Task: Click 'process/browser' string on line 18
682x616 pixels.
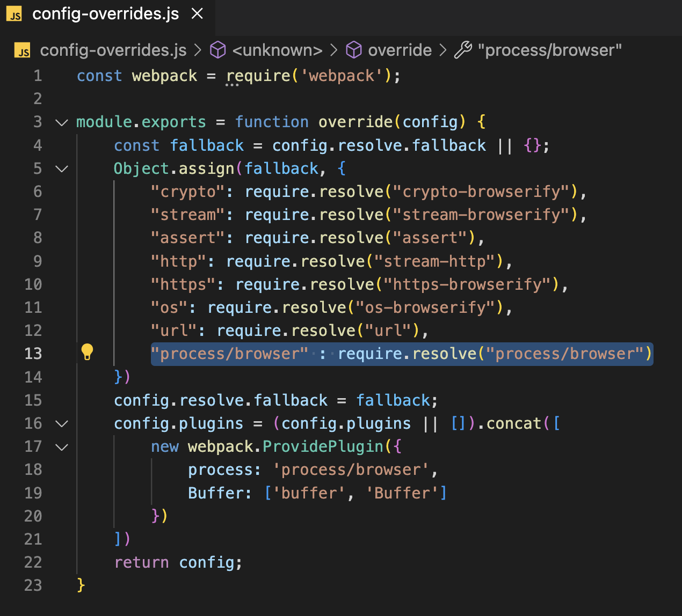Action: click(x=351, y=470)
